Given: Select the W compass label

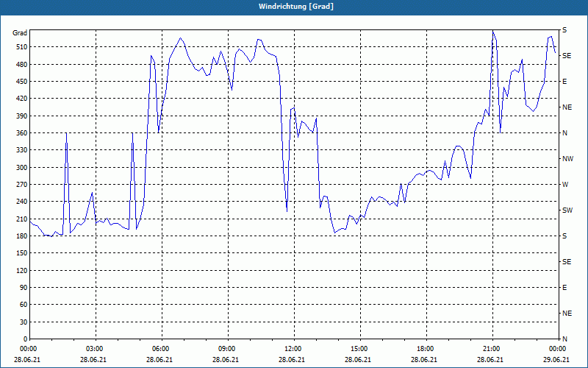Looking at the screenshot, I should 565,185.
